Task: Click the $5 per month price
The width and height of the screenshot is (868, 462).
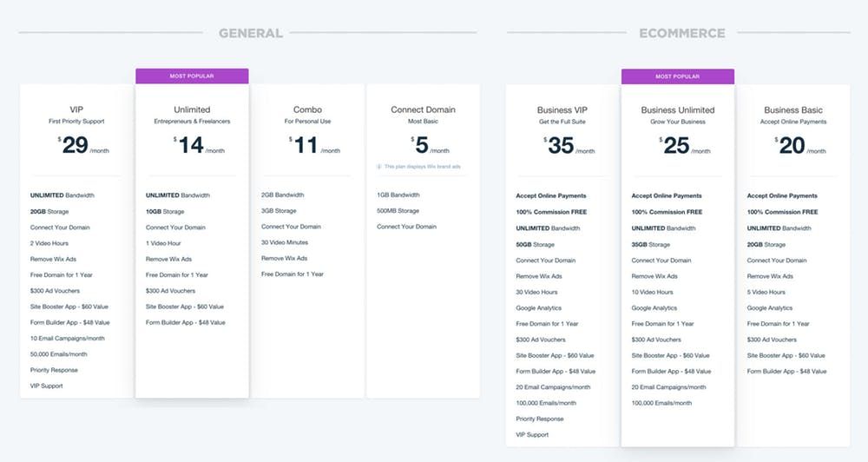Action: (431, 145)
